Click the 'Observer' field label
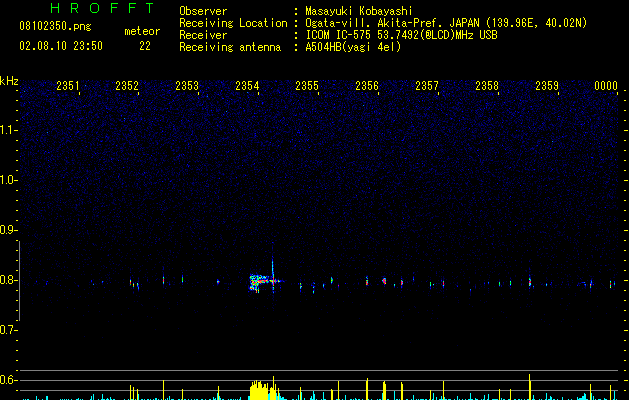Viewport: 629px width, 400px height. (x=203, y=11)
